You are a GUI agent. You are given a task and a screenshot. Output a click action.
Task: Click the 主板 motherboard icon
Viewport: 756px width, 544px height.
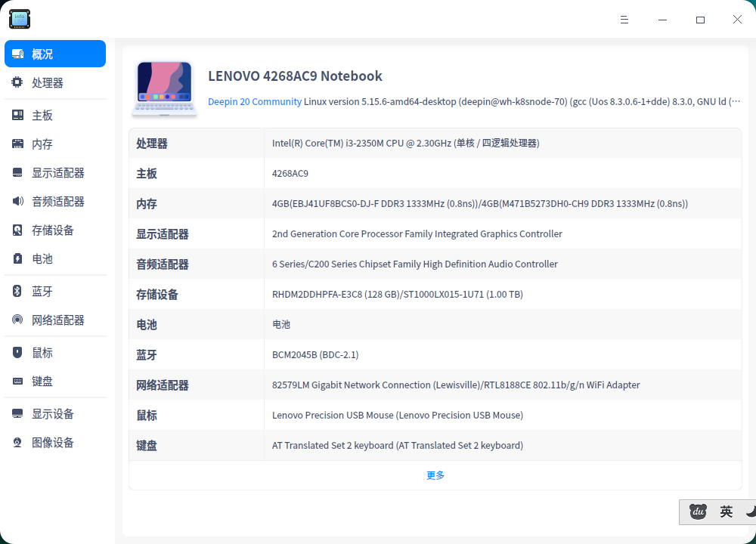(x=17, y=115)
